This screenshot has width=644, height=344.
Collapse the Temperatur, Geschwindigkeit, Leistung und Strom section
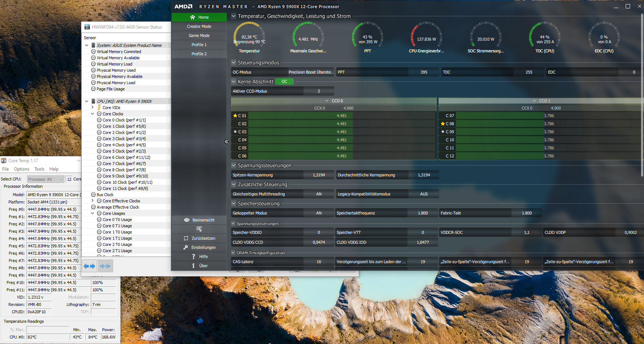click(x=234, y=16)
